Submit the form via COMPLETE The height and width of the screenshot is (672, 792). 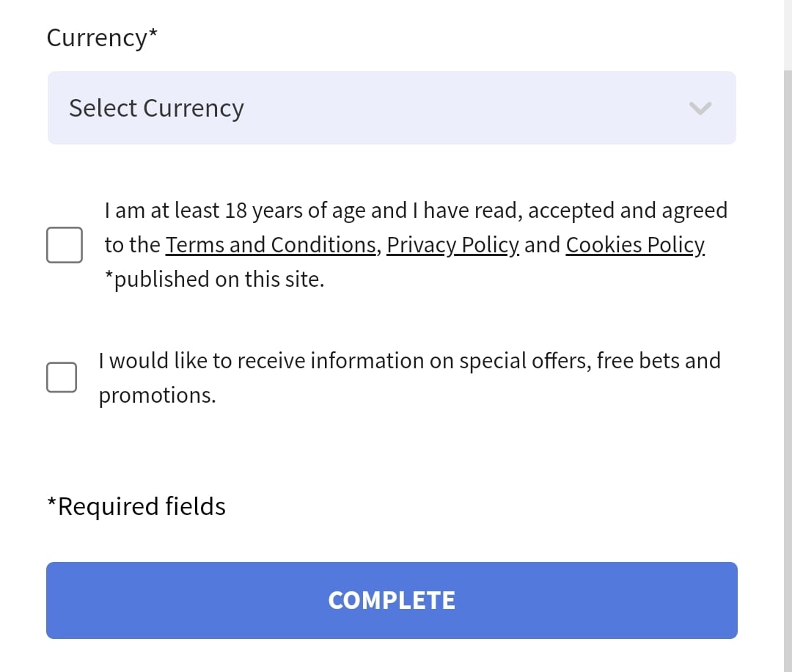[392, 600]
